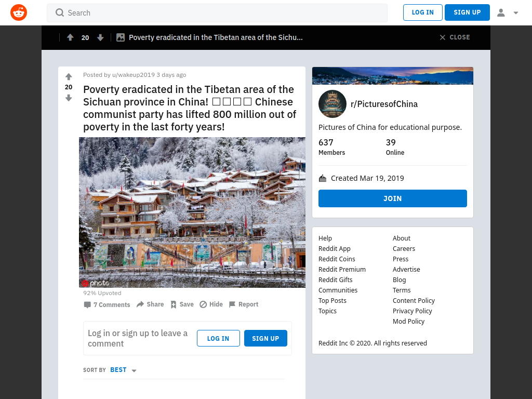Save the post with bookmark icon
This screenshot has height=399, width=532.
[x=182, y=304]
